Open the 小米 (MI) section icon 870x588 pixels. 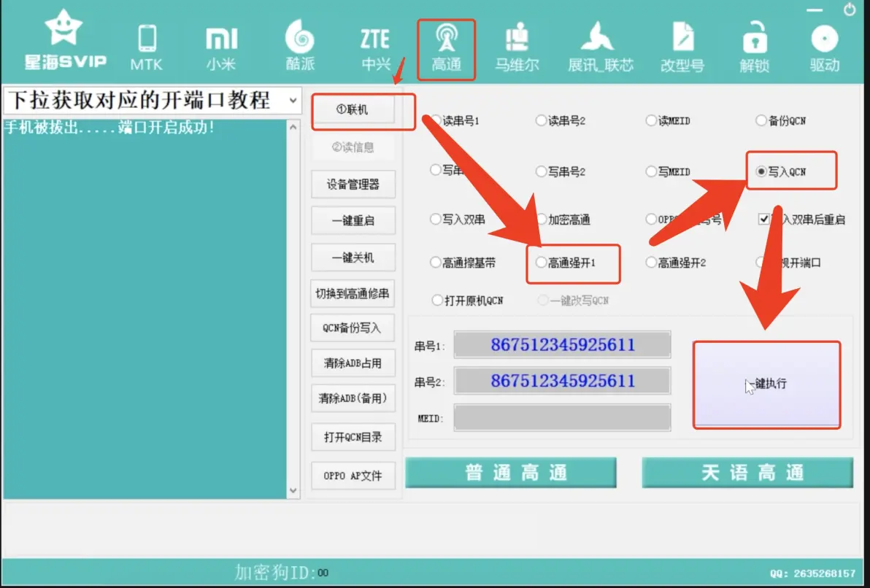(x=220, y=39)
